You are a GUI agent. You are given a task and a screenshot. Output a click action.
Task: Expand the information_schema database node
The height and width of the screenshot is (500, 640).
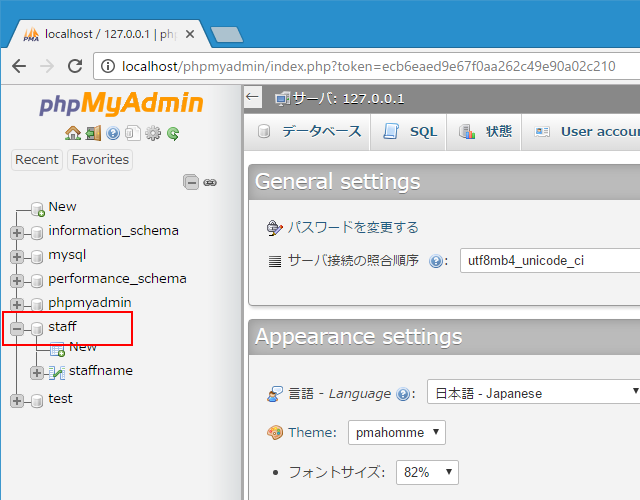point(17,233)
